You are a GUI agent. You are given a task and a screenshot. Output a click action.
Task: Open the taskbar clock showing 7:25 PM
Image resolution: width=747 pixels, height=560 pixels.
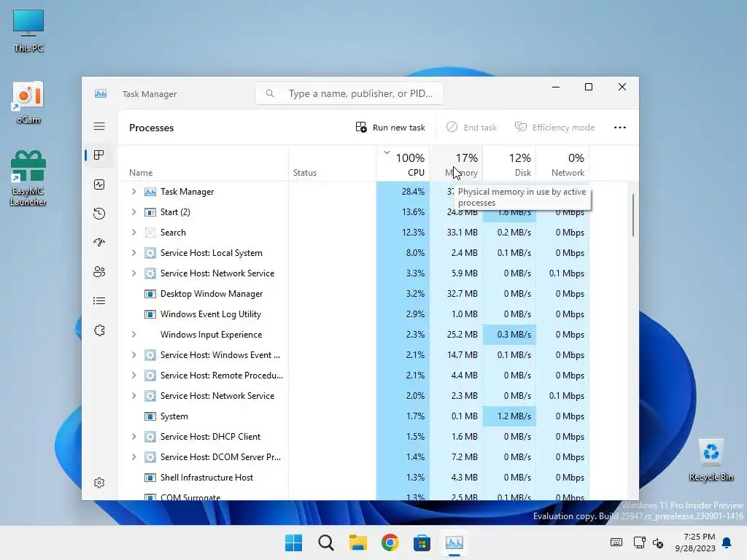click(695, 542)
